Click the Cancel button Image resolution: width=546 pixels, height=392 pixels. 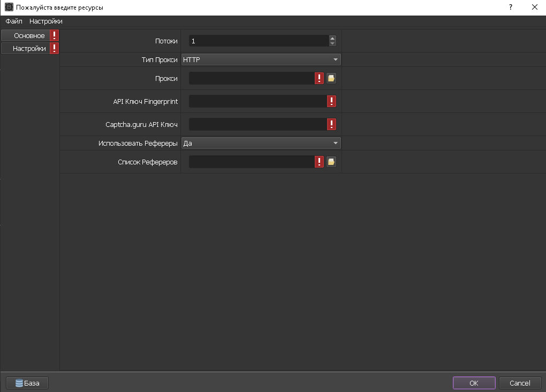pos(520,383)
